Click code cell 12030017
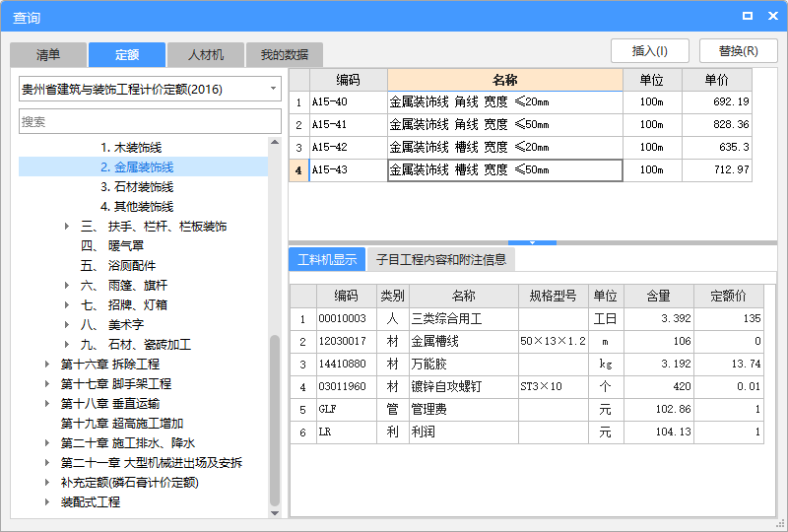Viewport: 788px width, 532px height. pos(347,342)
